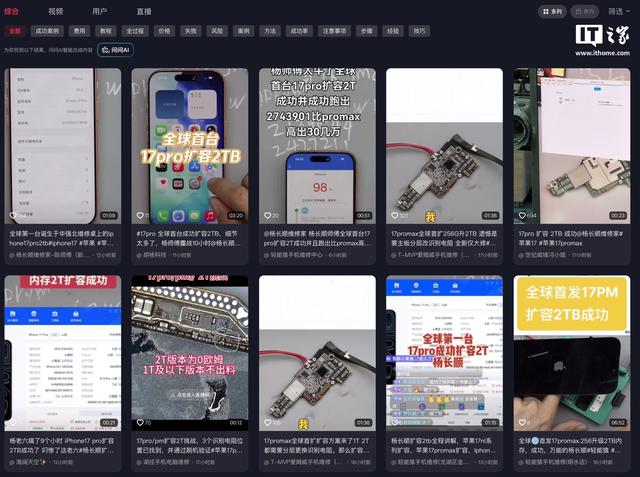
Task: Filter by 成功率 chip
Action: point(299,31)
